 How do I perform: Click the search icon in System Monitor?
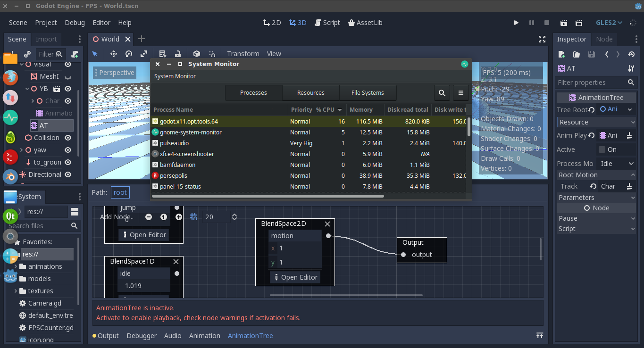(442, 93)
